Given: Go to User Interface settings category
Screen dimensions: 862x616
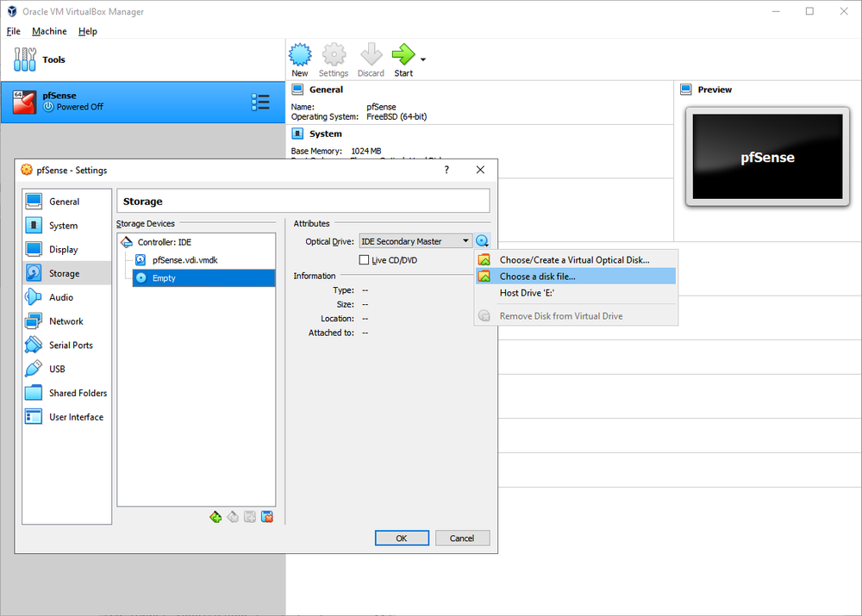Looking at the screenshot, I should 66,416.
